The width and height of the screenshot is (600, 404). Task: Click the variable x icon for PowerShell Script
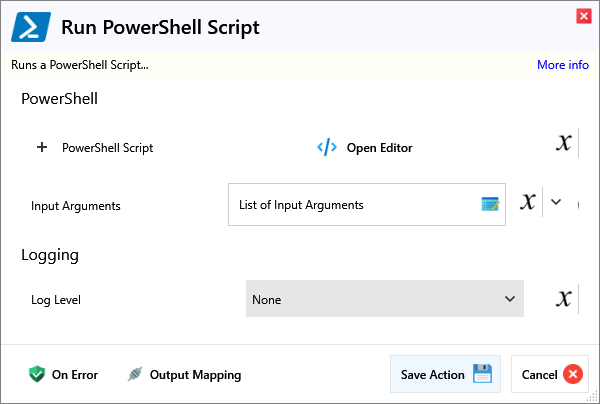point(564,143)
